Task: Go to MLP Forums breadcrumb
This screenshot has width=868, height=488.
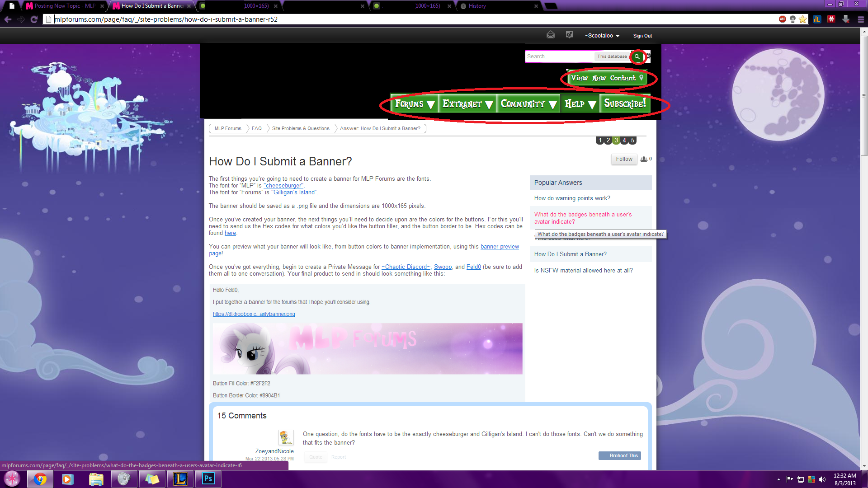Action: point(228,128)
